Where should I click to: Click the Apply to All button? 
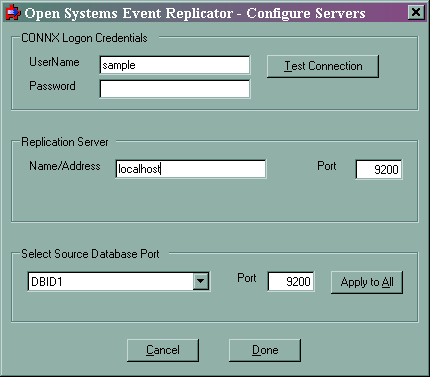367,282
